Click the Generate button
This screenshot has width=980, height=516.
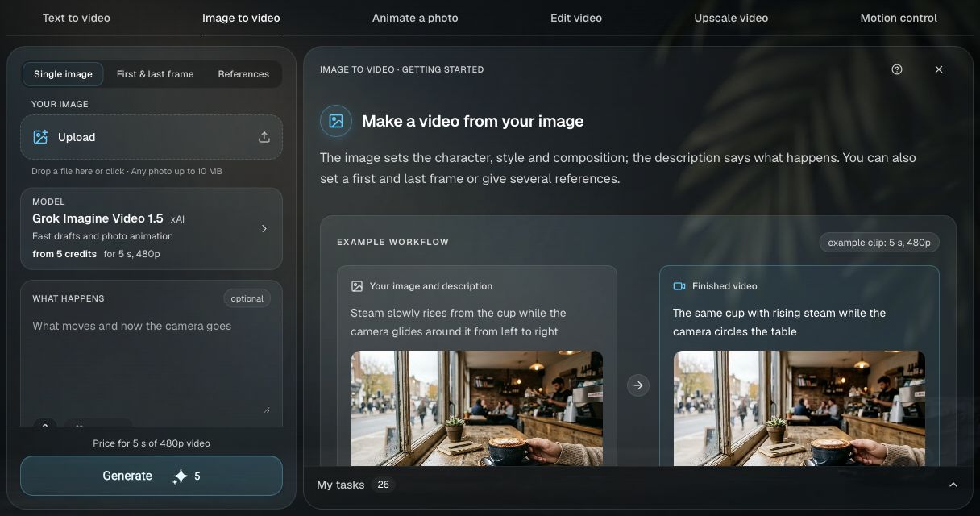pos(152,476)
